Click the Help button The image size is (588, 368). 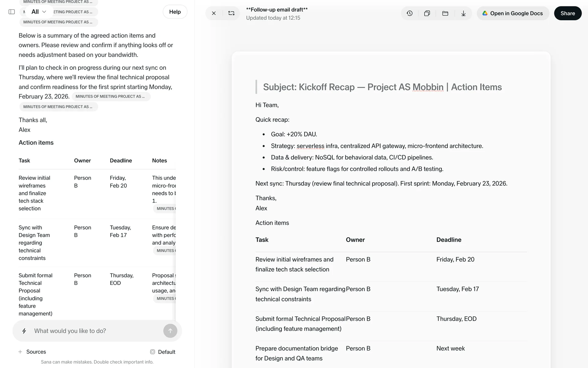(x=175, y=12)
